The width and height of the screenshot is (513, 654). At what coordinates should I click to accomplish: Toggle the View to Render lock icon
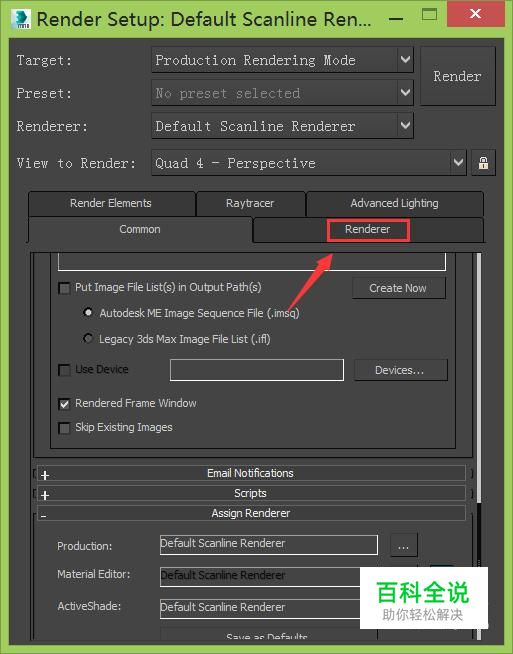(483, 163)
